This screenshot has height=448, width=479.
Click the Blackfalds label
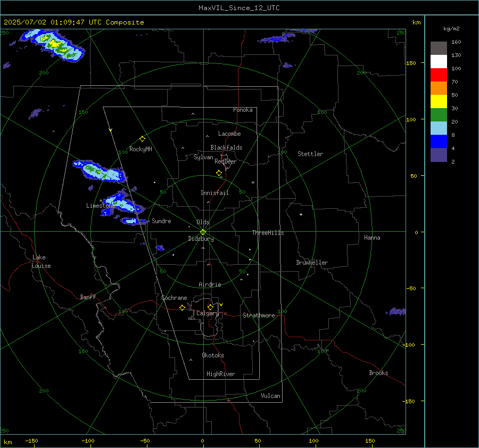(226, 148)
